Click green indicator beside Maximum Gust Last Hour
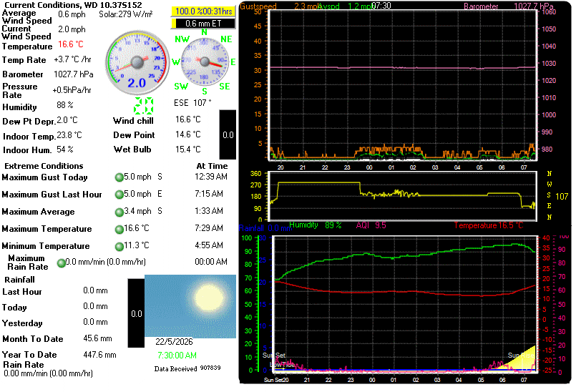This screenshot has width=581, height=392. pos(119,195)
